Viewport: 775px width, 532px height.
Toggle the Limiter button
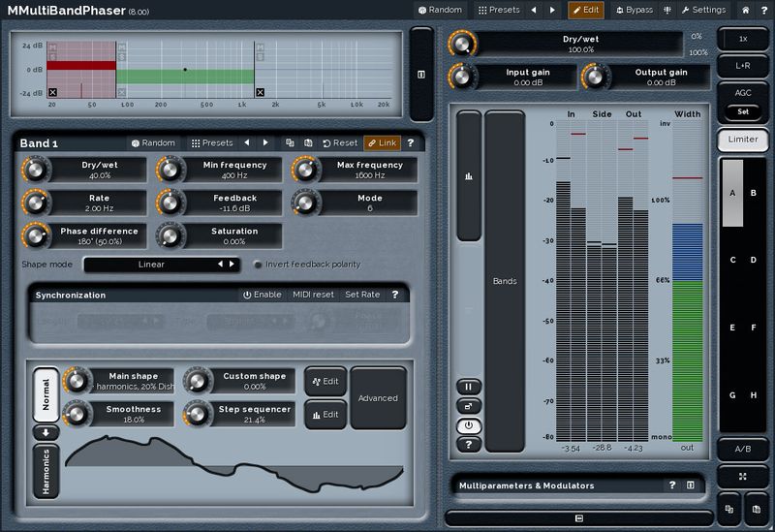743,140
